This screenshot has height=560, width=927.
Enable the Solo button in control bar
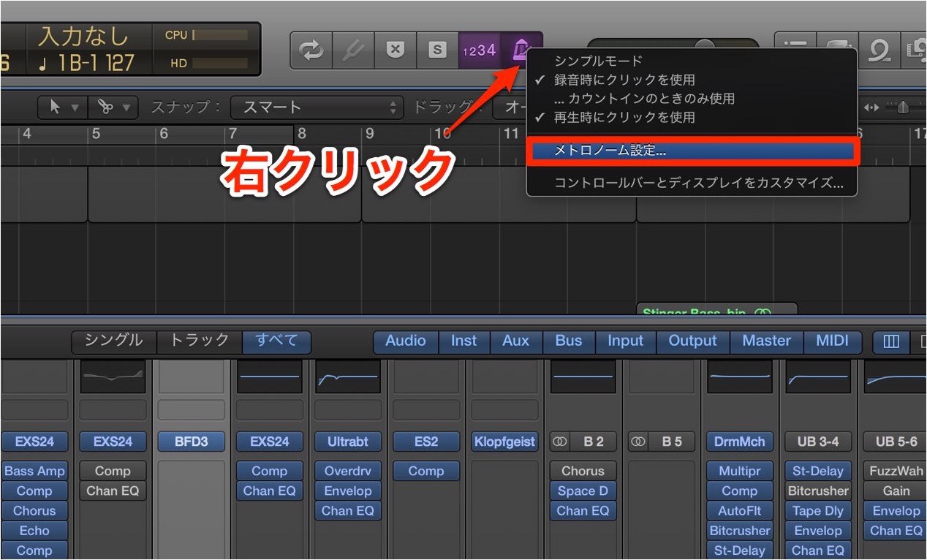click(437, 50)
